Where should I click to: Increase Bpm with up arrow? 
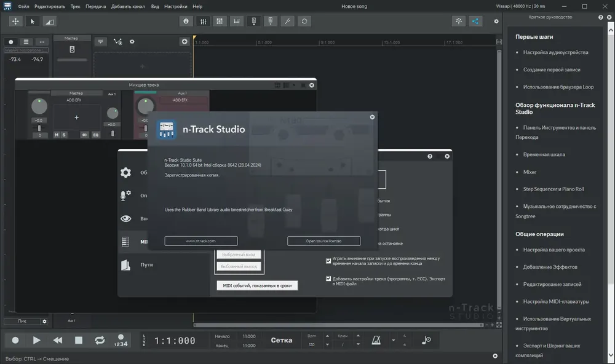(x=327, y=336)
